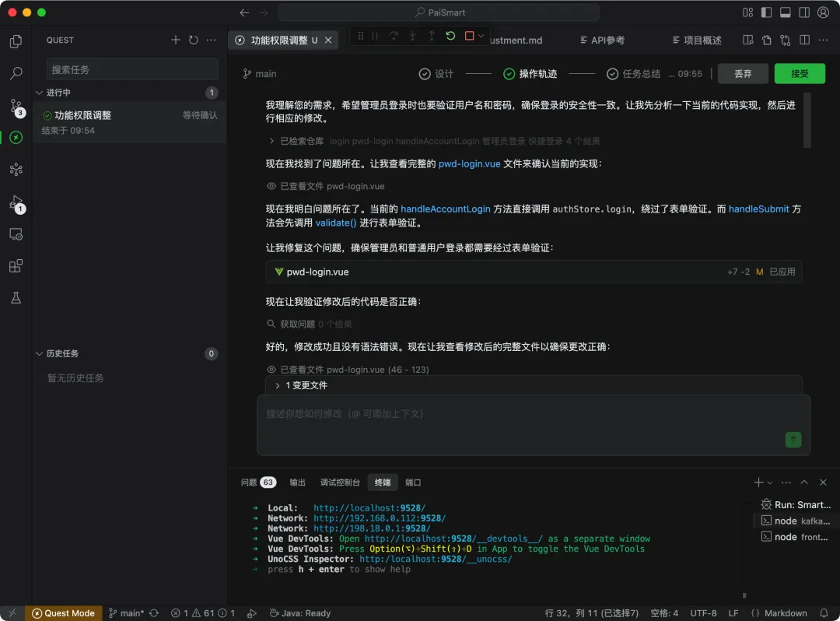The width and height of the screenshot is (840, 621).
Task: Open the Search icon in activity bar
Action: click(16, 73)
